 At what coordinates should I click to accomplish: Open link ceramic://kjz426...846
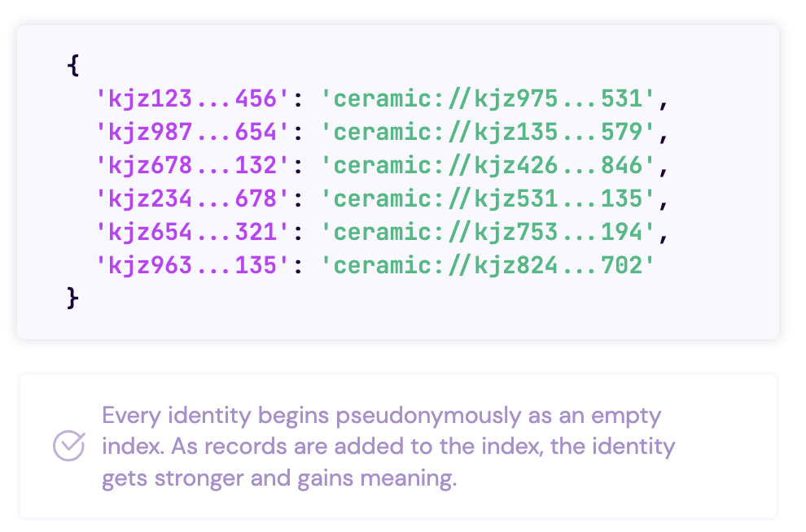[488, 165]
